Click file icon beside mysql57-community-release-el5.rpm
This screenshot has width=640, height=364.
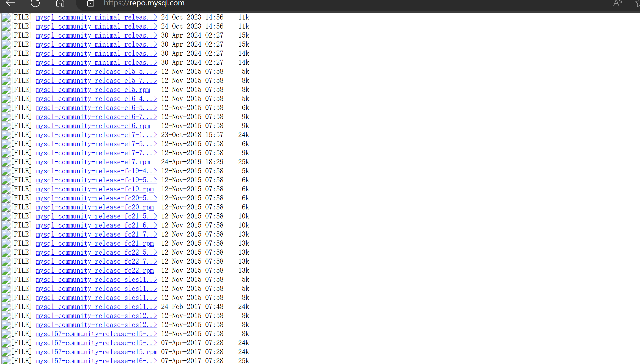click(6, 352)
